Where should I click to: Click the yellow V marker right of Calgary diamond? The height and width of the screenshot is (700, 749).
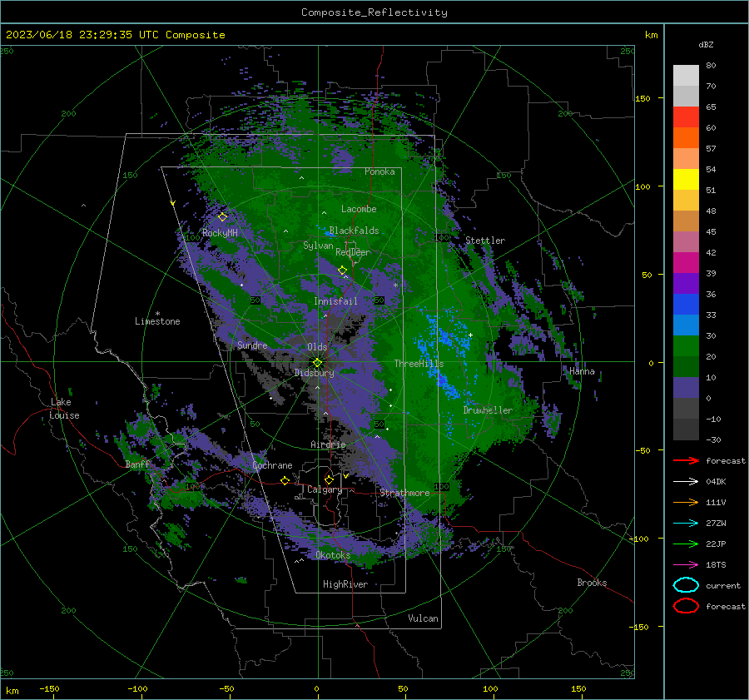(346, 476)
